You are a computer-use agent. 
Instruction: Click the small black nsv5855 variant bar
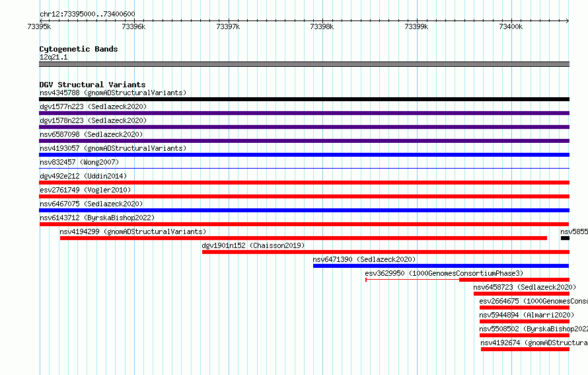click(565, 238)
